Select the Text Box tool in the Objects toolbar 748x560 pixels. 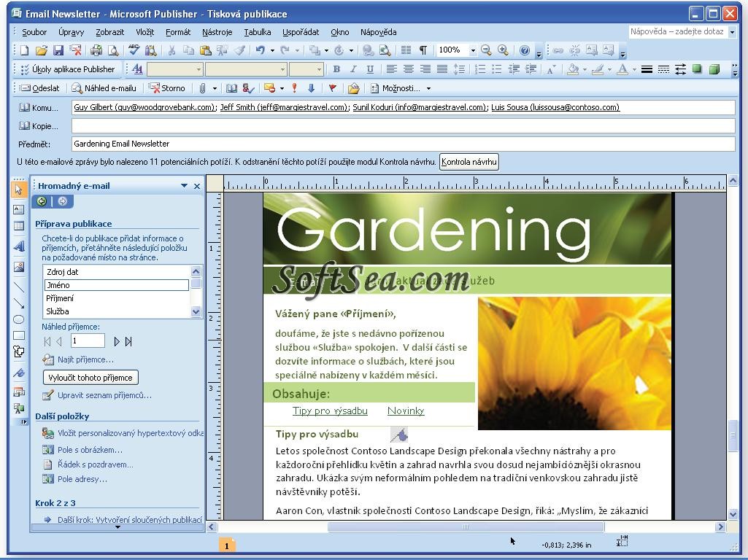pos(19,209)
